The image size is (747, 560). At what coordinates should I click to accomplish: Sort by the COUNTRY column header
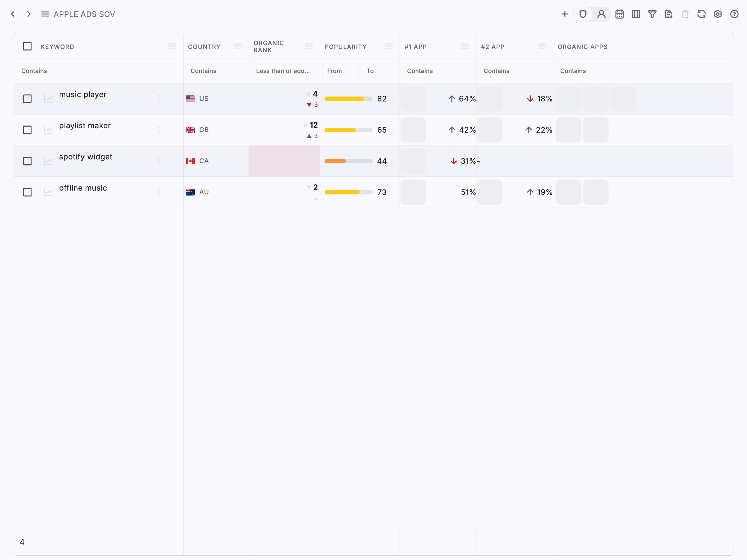204,47
